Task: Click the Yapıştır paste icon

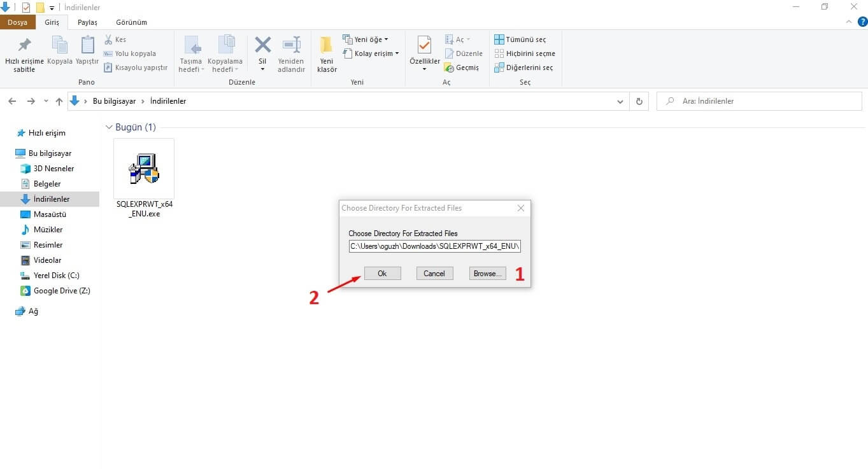Action: click(x=87, y=50)
